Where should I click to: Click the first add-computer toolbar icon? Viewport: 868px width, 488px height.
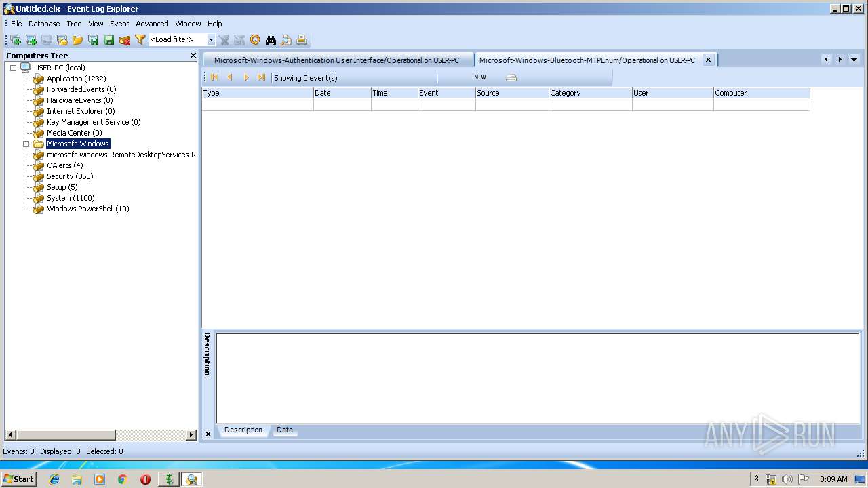click(x=16, y=40)
